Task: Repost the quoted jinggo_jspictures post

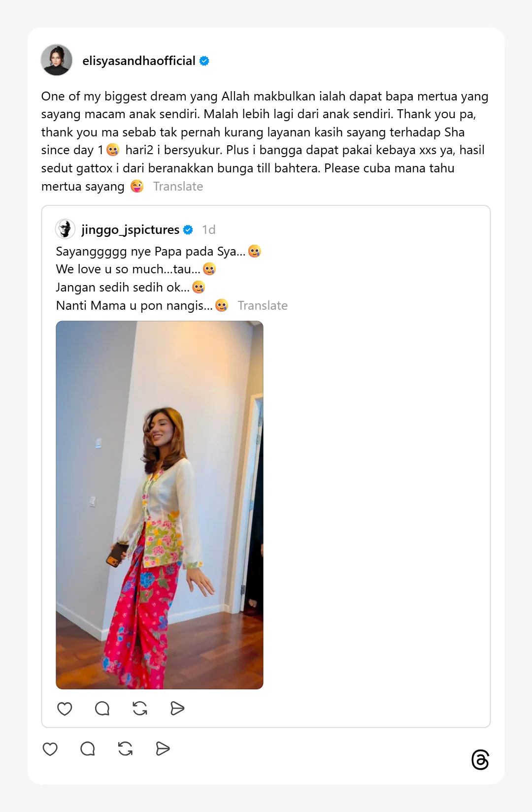Action: 140,709
